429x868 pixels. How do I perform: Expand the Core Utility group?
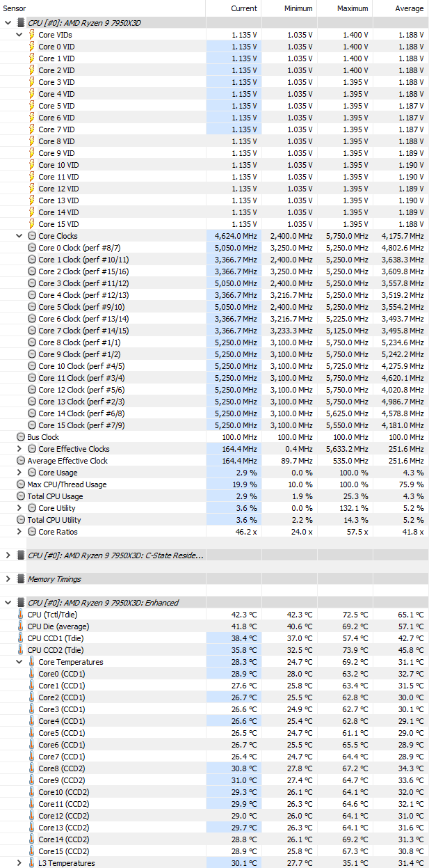(x=19, y=508)
